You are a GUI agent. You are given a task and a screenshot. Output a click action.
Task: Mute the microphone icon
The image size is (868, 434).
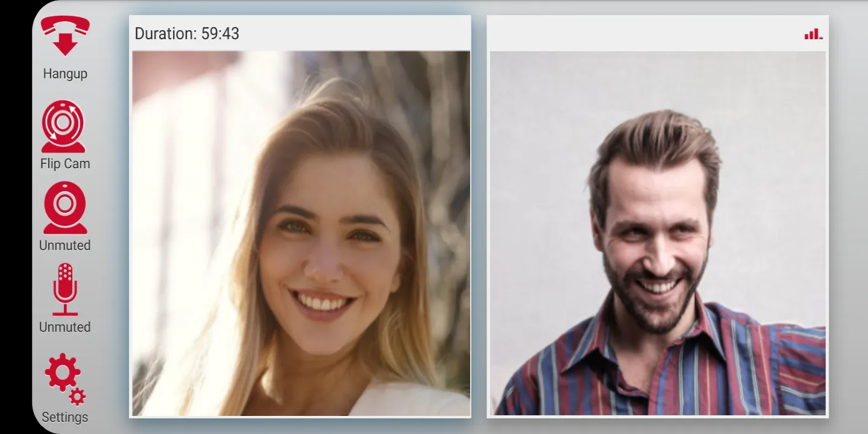tap(64, 289)
